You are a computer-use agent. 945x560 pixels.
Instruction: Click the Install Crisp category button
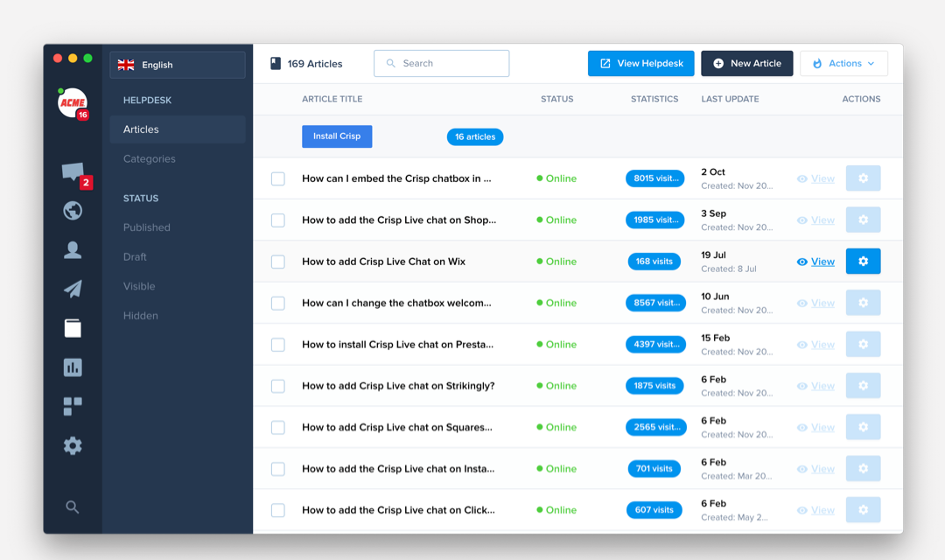pyautogui.click(x=337, y=136)
